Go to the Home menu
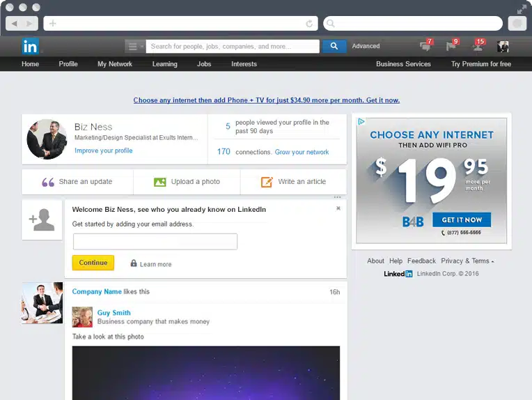This screenshot has width=532, height=400. coord(30,64)
